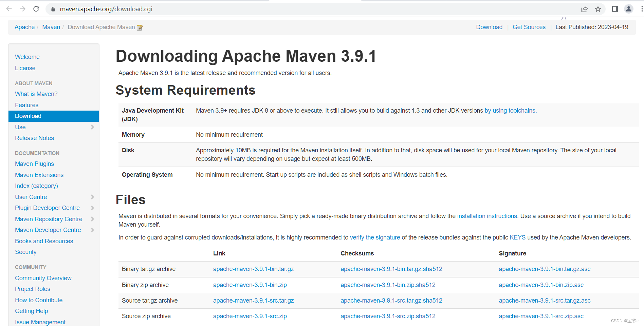
Task: Open Maven Extensions in sidebar
Action: point(39,175)
